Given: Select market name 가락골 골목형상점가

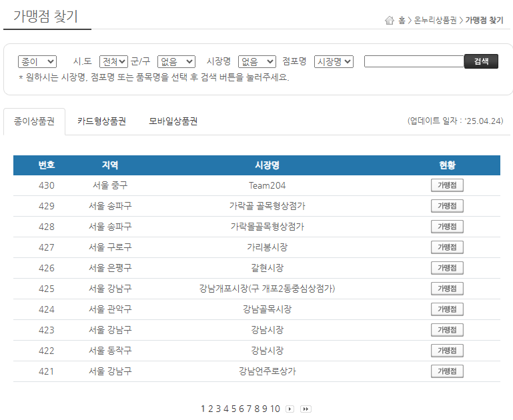Looking at the screenshot, I should [268, 206].
